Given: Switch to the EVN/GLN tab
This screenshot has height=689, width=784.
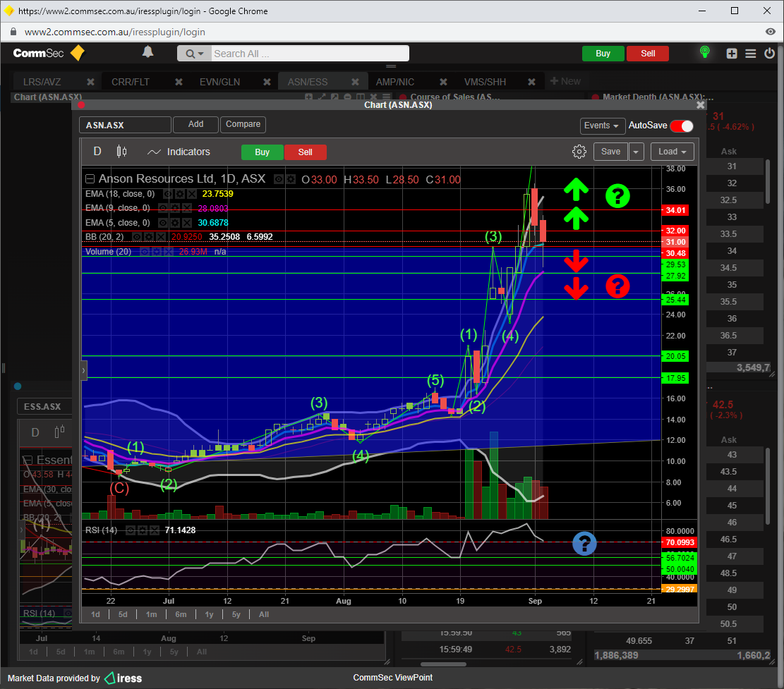Looking at the screenshot, I should (219, 82).
